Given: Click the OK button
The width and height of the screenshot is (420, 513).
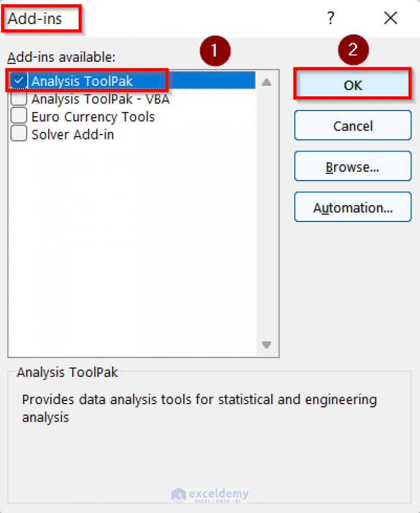Looking at the screenshot, I should [352, 85].
